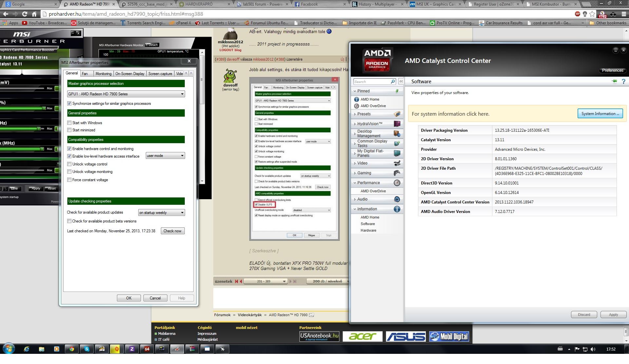
Task: Collapse the Pinned section in Catalyst
Action: [x=355, y=91]
